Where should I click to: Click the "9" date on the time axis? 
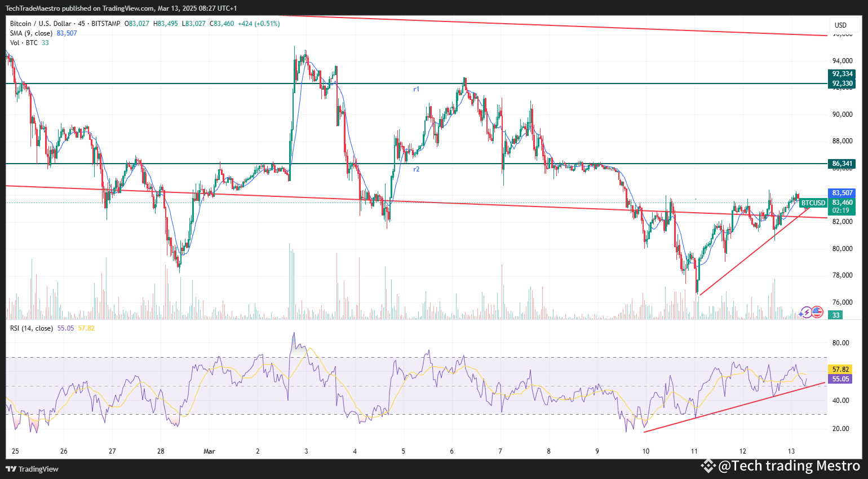pos(597,451)
